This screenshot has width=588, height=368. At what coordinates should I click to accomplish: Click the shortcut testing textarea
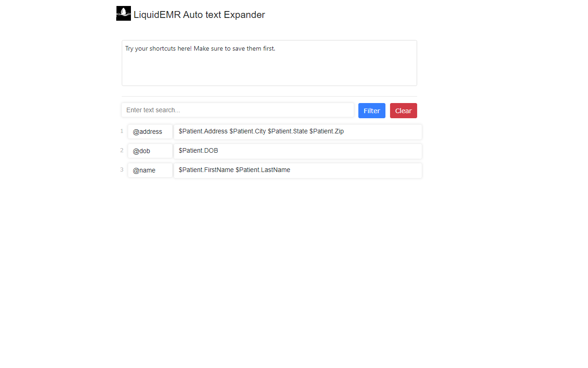pyautogui.click(x=269, y=63)
